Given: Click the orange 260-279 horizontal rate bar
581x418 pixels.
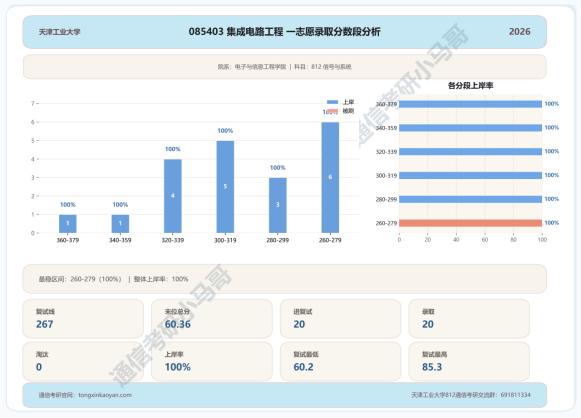Looking at the screenshot, I should (471, 223).
